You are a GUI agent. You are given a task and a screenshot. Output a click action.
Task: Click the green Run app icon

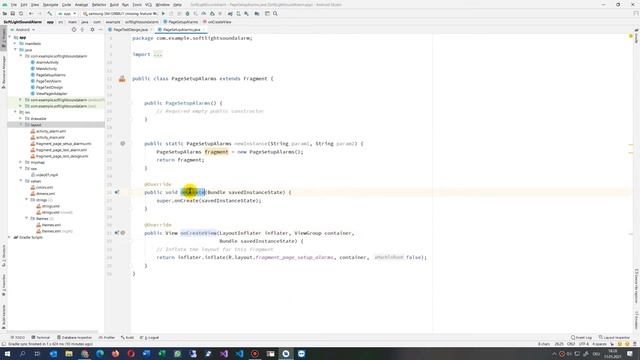tap(164, 13)
